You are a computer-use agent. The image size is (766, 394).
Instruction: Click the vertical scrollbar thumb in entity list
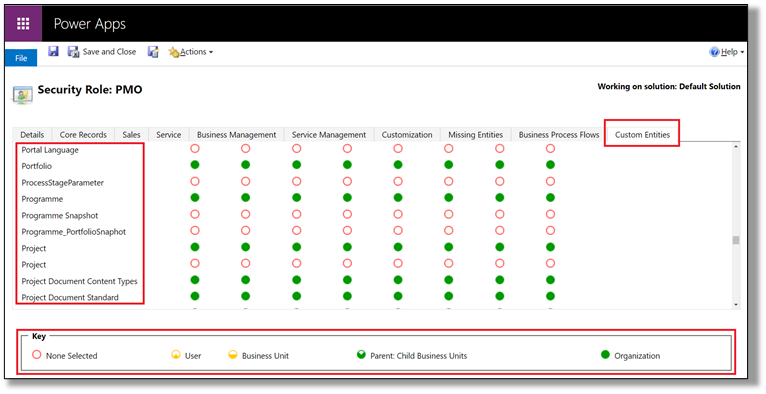click(x=736, y=240)
